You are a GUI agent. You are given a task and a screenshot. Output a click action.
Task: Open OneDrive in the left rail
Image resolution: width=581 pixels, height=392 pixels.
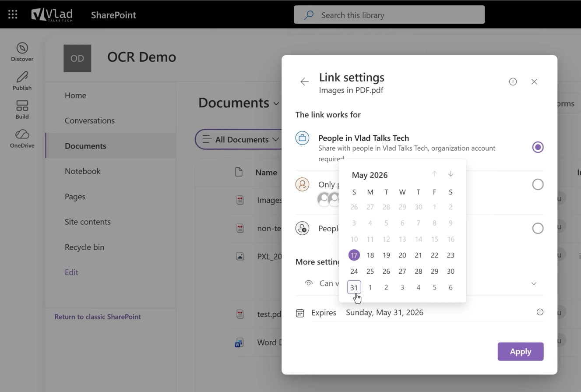click(x=22, y=138)
